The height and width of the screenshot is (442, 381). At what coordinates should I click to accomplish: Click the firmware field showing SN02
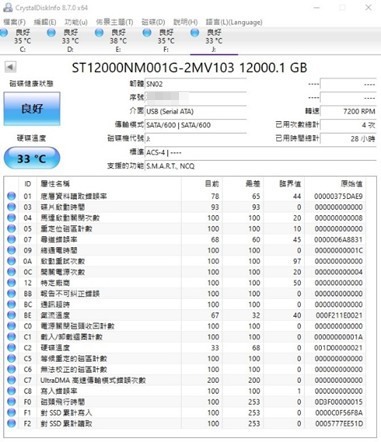pos(196,84)
